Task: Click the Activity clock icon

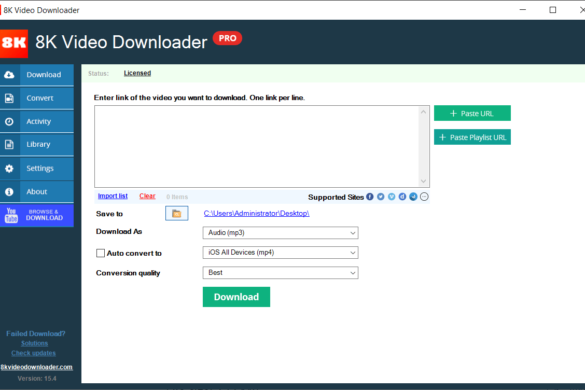Action: coord(9,122)
